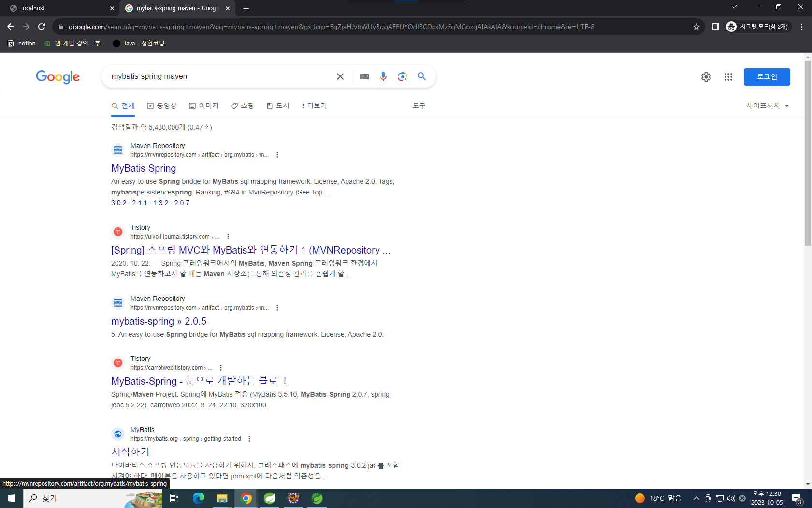Open the on-screen keyboard input tool

point(364,76)
